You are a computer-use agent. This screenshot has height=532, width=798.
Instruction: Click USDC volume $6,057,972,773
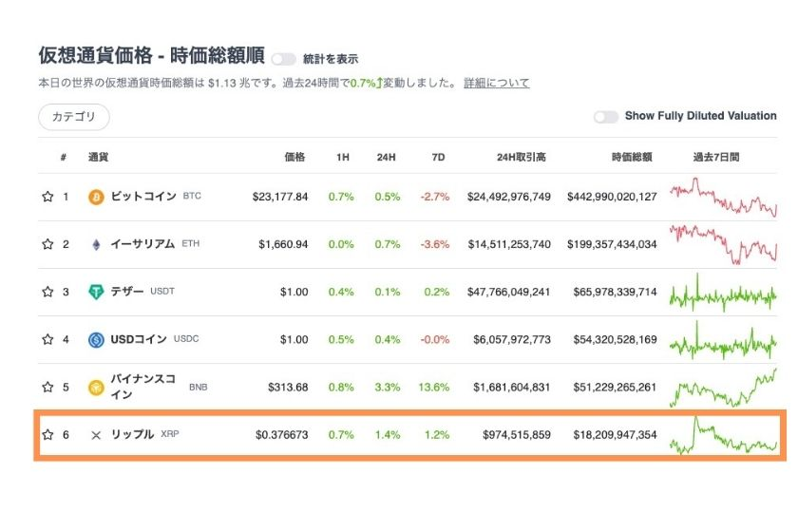[x=512, y=339]
